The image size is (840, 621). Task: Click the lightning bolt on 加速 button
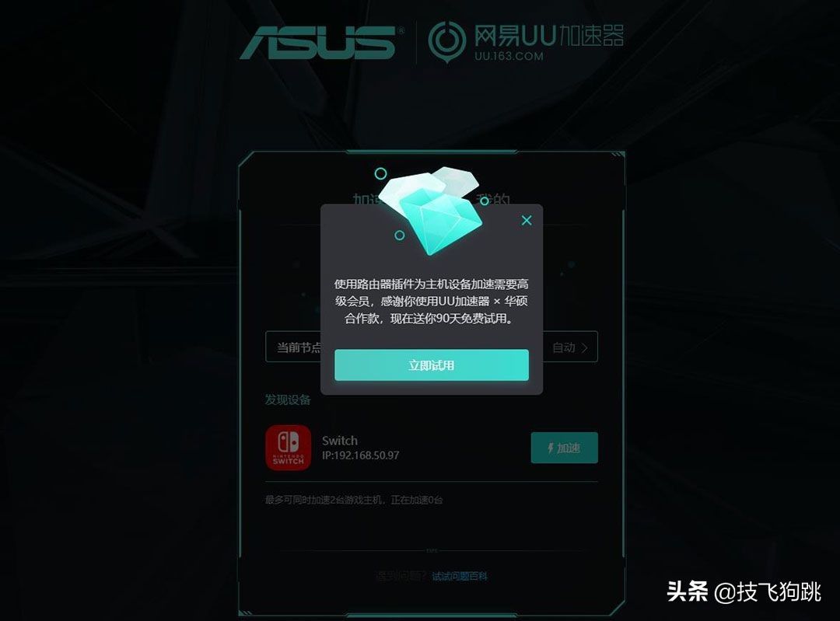pyautogui.click(x=550, y=448)
